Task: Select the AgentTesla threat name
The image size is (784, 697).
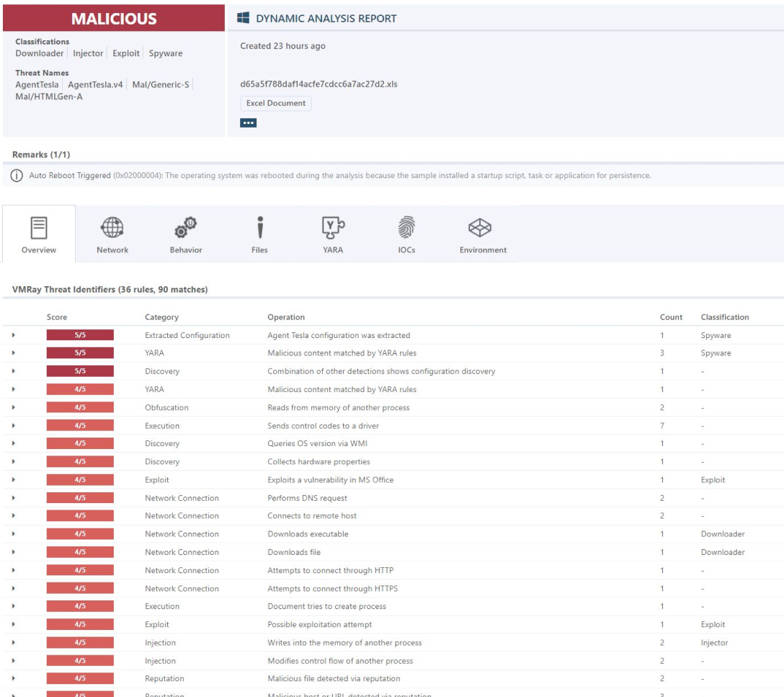Action: pyautogui.click(x=37, y=84)
